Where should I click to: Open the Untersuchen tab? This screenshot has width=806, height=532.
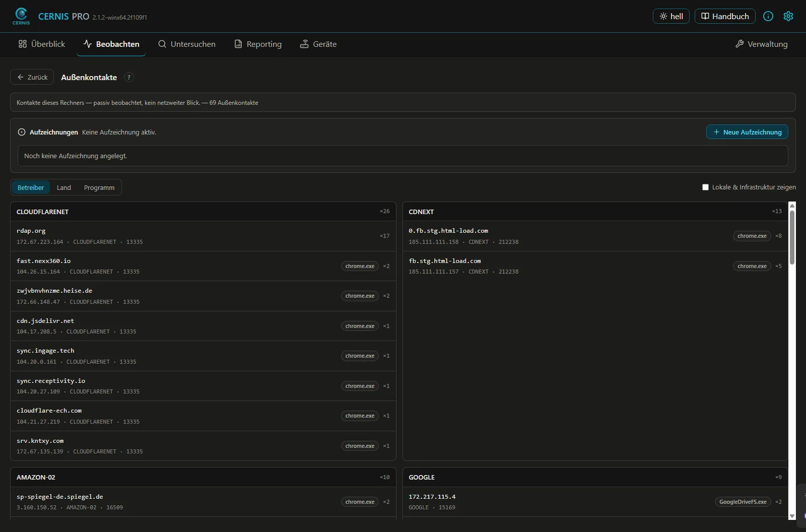pyautogui.click(x=187, y=44)
